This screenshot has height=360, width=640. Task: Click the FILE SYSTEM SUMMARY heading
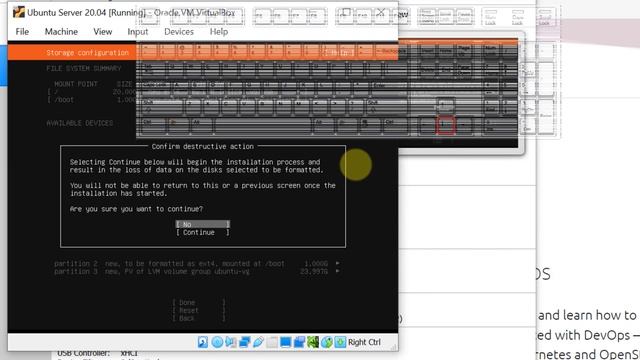(84, 68)
